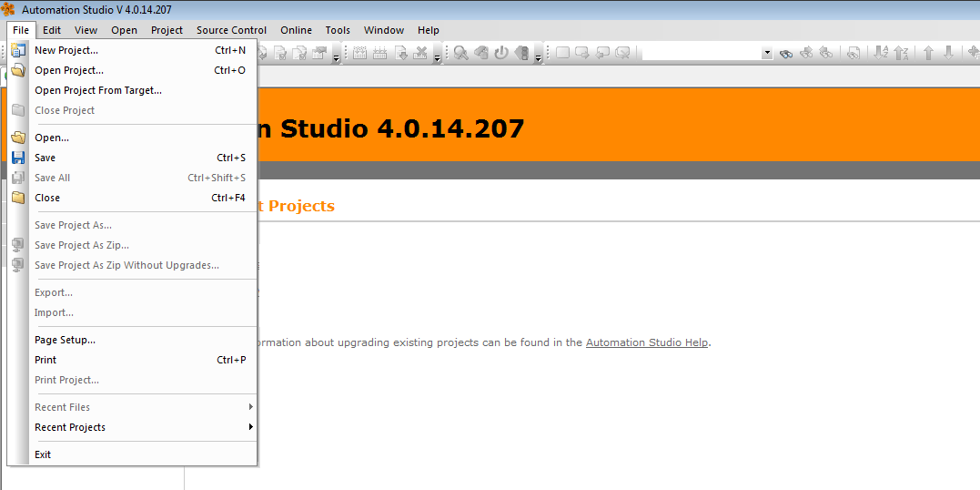The width and height of the screenshot is (980, 490).
Task: Select Print menu item
Action: [133, 360]
